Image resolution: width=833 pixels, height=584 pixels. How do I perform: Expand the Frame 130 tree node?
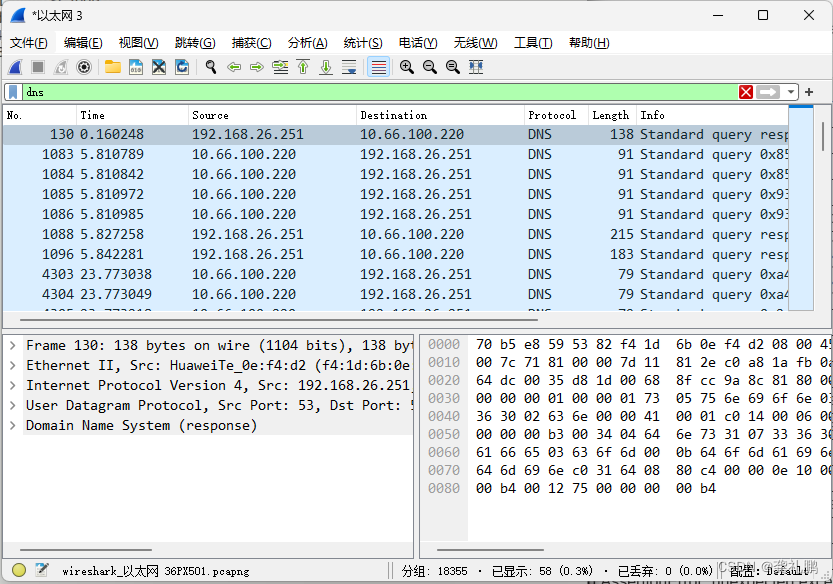point(13,345)
